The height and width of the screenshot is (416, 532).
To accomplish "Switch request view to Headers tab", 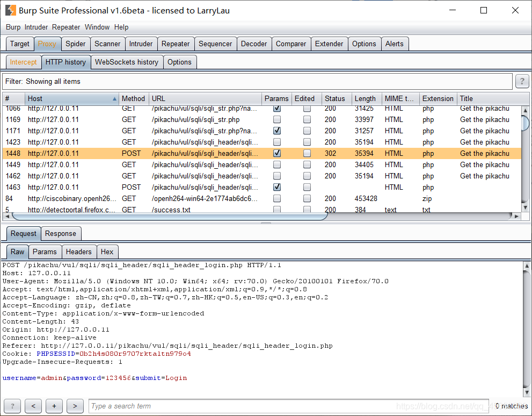I will pos(79,252).
